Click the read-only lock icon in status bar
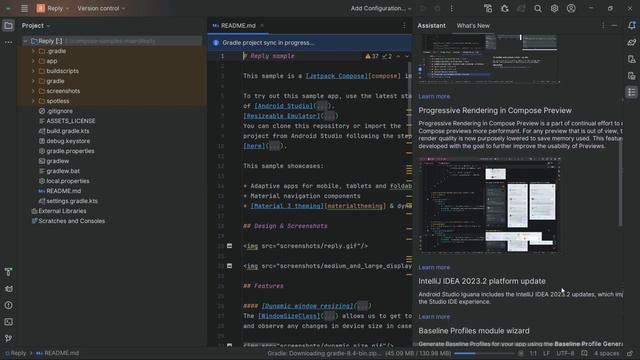The width and height of the screenshot is (640, 360). coord(630,353)
